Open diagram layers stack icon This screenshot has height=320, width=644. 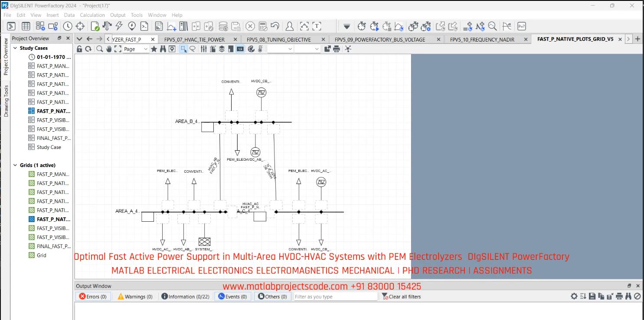point(222,49)
